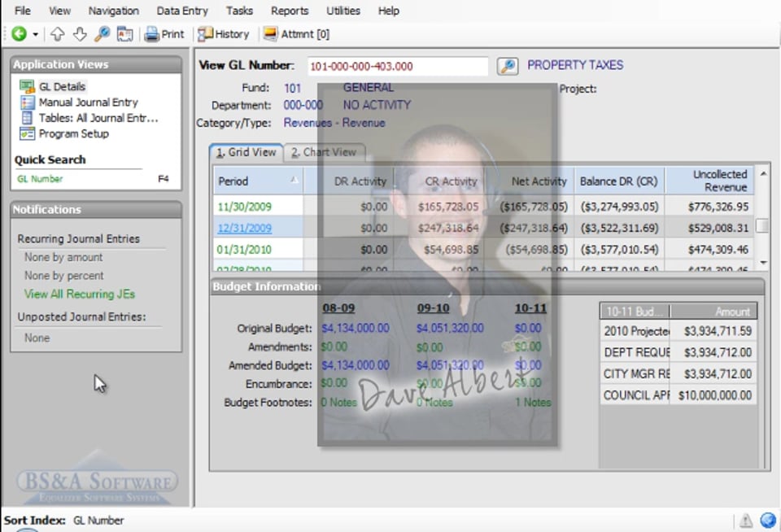Click None by amount entry
Screen dimensions: 781x532
pyautogui.click(x=63, y=257)
